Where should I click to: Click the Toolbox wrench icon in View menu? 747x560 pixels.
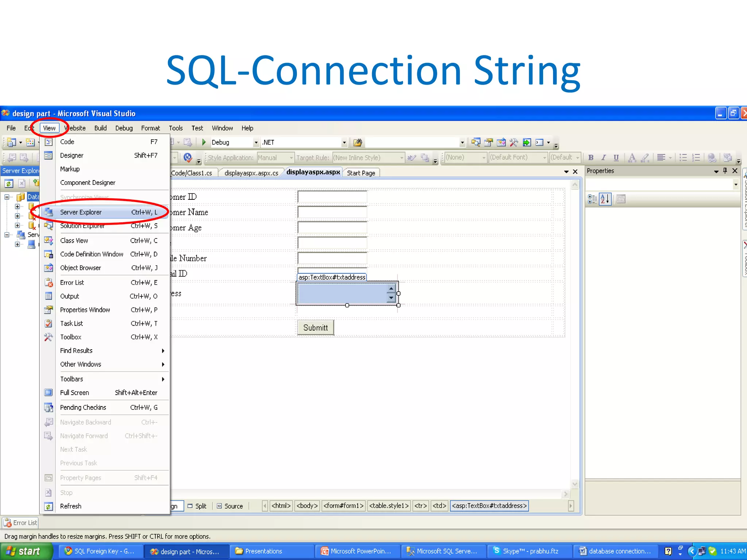click(x=49, y=337)
